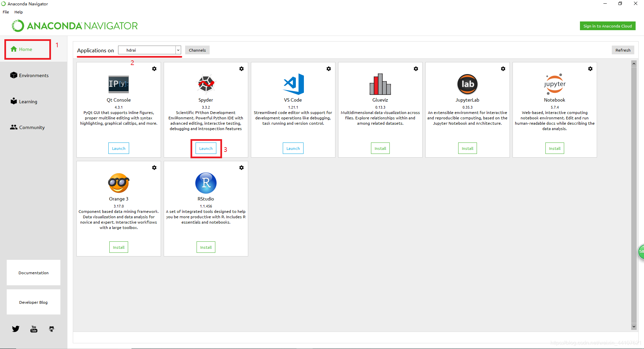The image size is (644, 349).
Task: Click scrollbar up arrow in applications panel
Action: coord(634,63)
